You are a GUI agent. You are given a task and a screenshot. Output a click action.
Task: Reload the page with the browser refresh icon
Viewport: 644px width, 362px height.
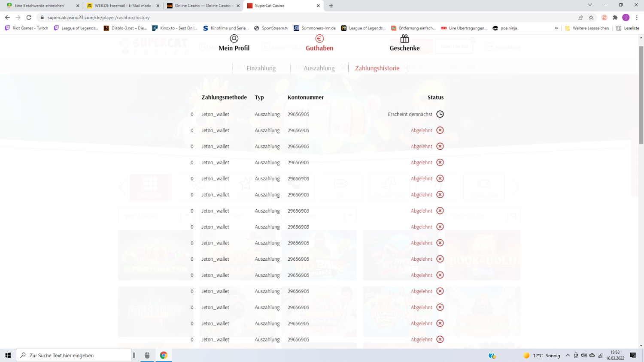(x=29, y=18)
